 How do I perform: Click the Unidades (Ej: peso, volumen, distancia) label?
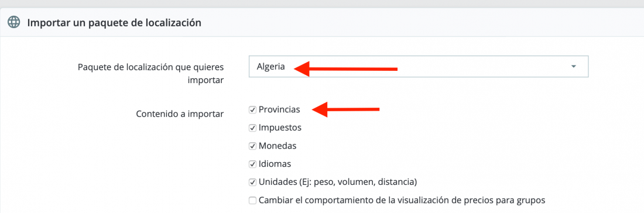338,182
